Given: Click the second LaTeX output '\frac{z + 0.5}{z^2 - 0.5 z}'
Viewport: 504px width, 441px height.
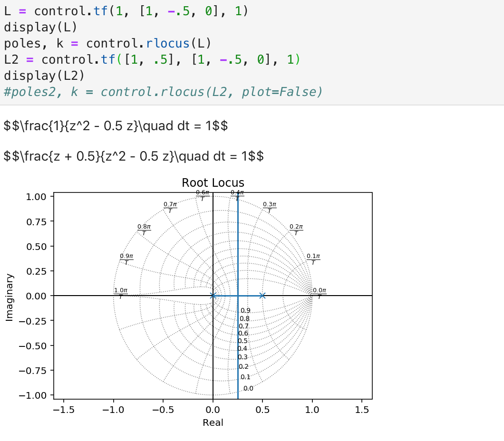Looking at the screenshot, I should click(134, 156).
